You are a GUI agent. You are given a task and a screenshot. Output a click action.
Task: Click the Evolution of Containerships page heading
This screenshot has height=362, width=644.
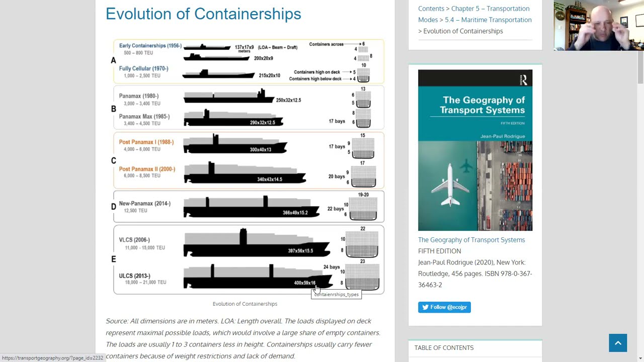(x=203, y=14)
